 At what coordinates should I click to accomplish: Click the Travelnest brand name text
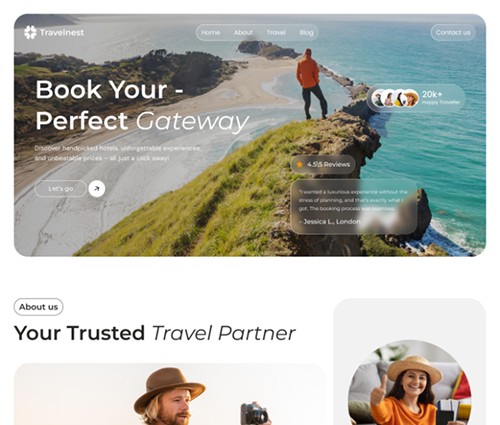pos(62,32)
